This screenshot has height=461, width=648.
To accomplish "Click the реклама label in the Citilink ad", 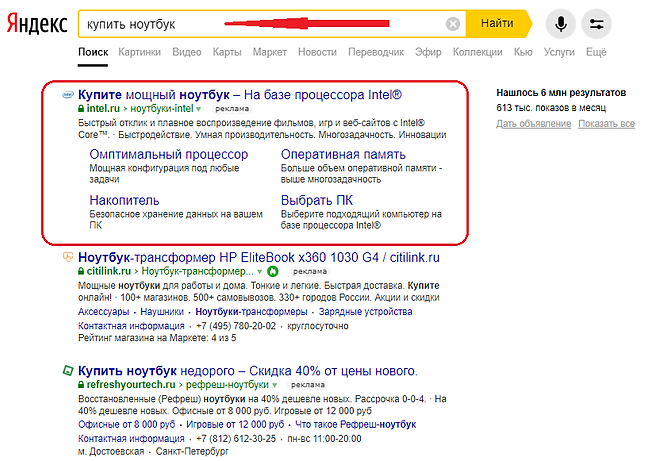I will click(x=310, y=271).
